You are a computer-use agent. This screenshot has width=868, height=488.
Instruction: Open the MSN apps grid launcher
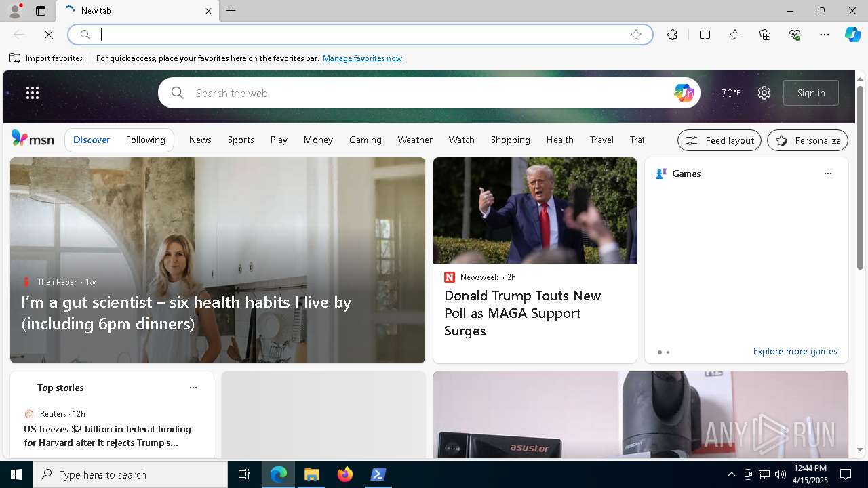coord(33,93)
